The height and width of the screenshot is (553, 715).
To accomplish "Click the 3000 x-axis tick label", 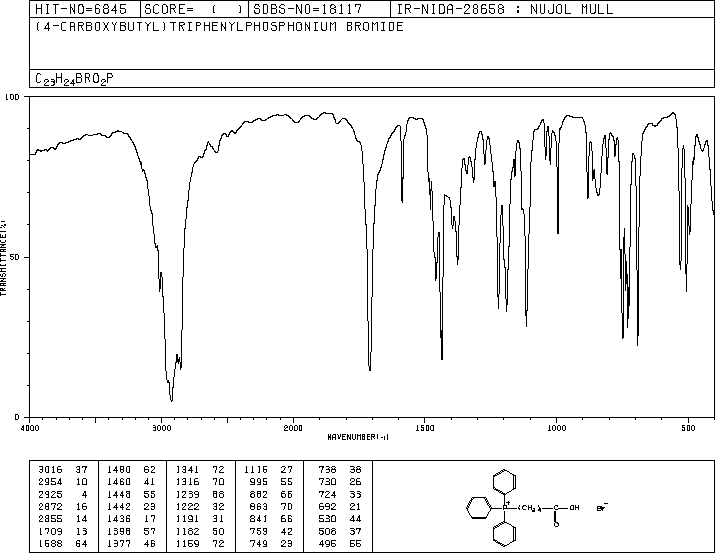I will tap(161, 428).
